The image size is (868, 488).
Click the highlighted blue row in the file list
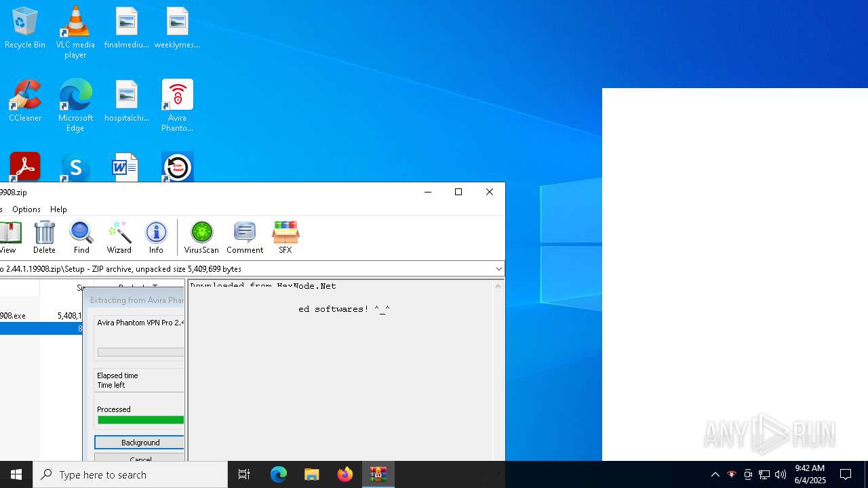(41, 329)
